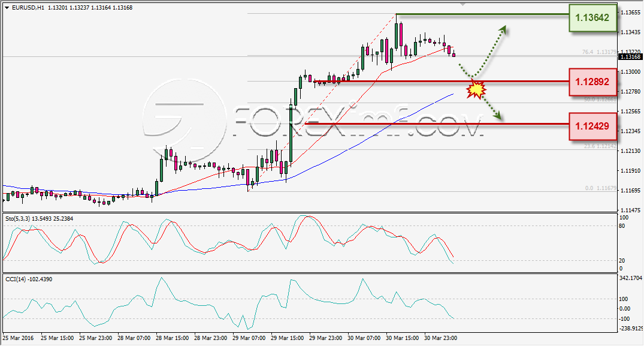Click the Stochastic scale value 80
This screenshot has width=644, height=346.
point(622,226)
